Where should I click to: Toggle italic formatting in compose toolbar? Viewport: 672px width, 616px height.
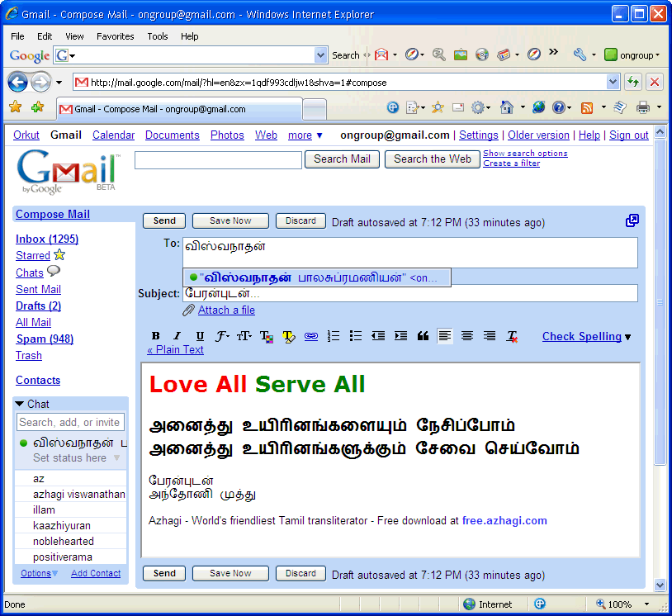(x=177, y=336)
